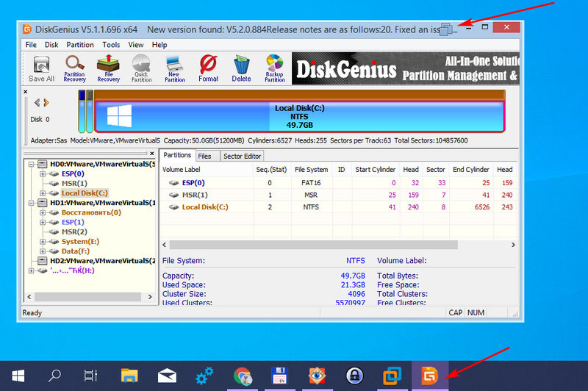Expand the H: drive tree node
The height and width of the screenshot is (391, 588).
pyautogui.click(x=32, y=270)
